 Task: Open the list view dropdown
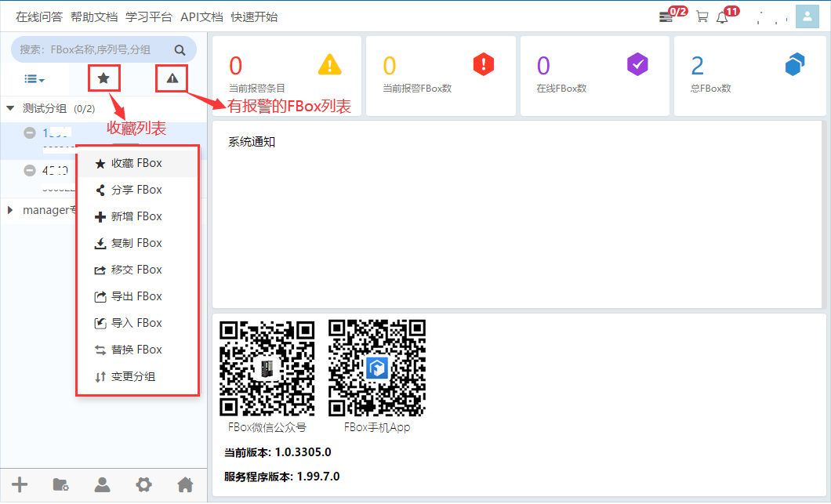(34, 78)
